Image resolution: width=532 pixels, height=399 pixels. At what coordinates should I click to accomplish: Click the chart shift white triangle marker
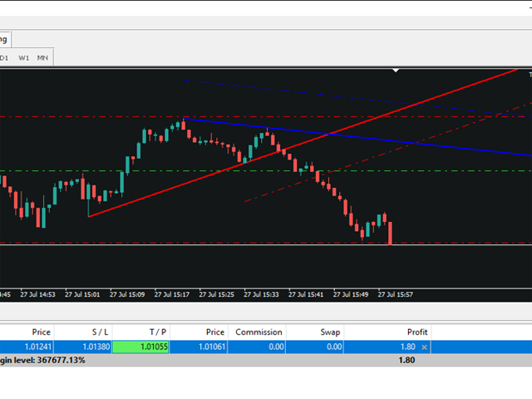point(396,71)
